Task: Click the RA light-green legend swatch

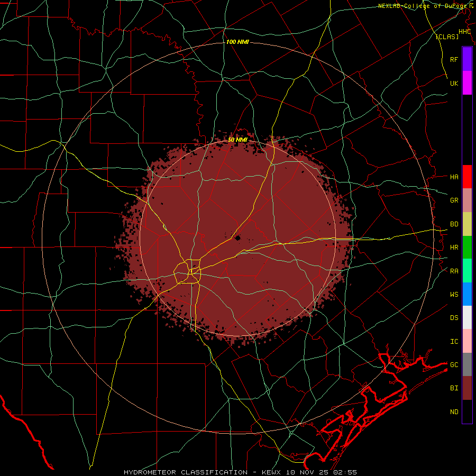Action: click(x=467, y=270)
